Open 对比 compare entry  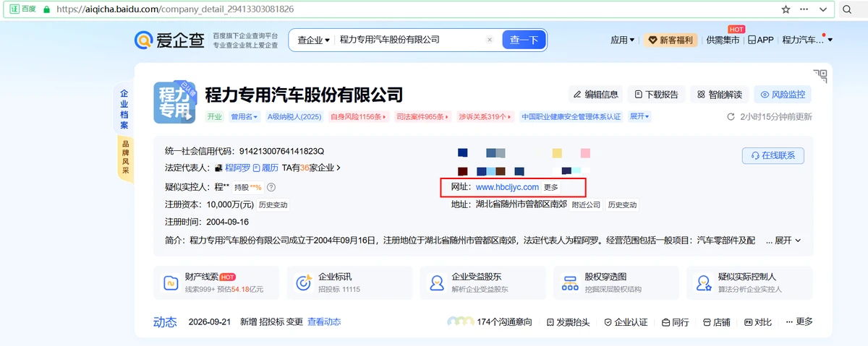pos(758,321)
